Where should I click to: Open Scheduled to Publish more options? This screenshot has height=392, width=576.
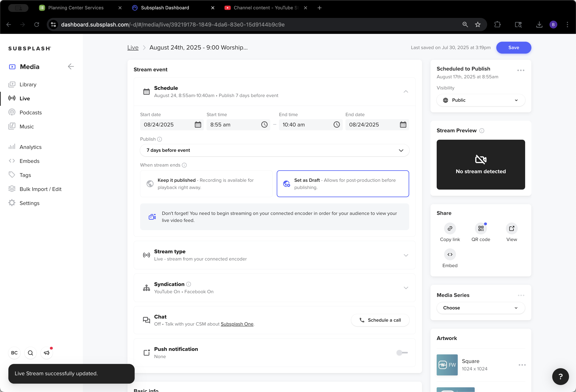[x=521, y=70]
